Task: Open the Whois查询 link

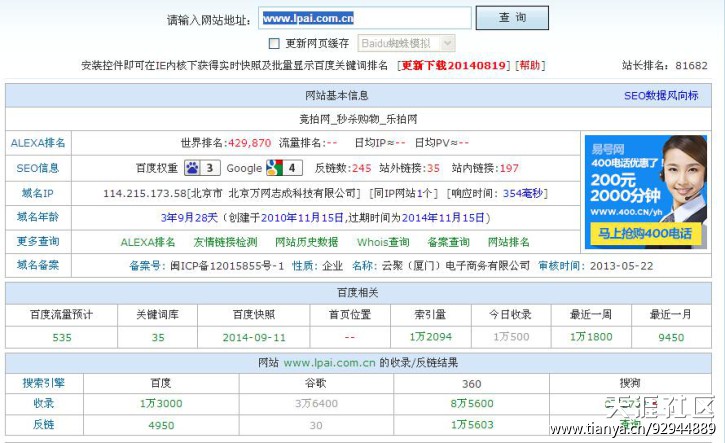Action: [x=383, y=242]
